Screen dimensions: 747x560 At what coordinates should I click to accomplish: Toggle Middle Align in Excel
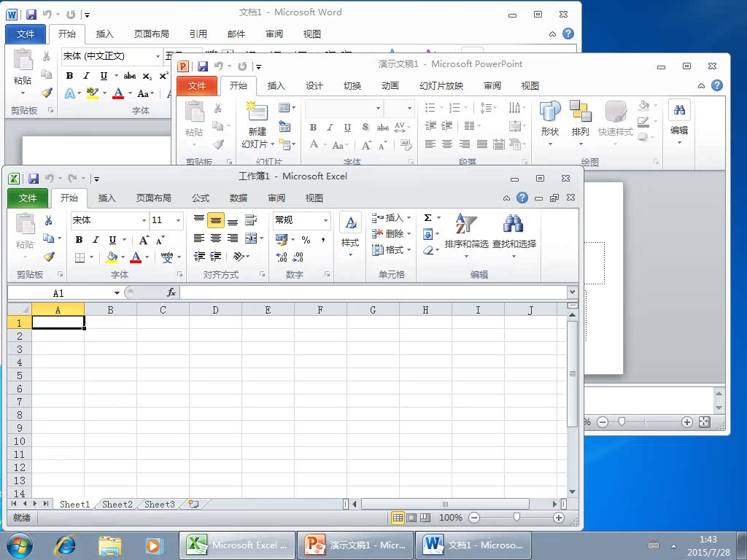point(216,220)
